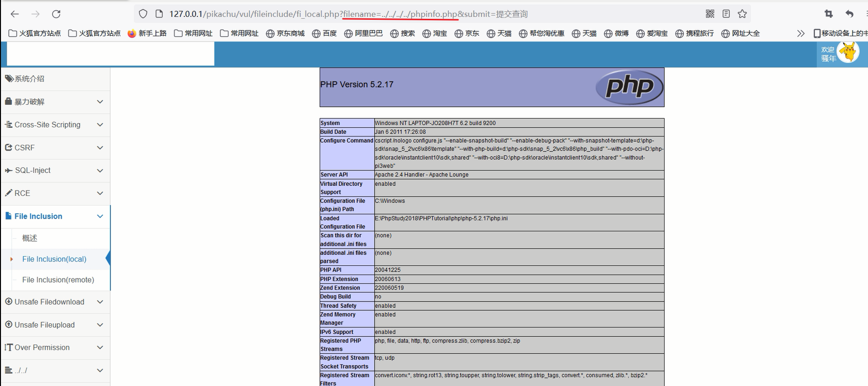Select the File Inclusion menu heading
868x386 pixels.
(x=55, y=216)
